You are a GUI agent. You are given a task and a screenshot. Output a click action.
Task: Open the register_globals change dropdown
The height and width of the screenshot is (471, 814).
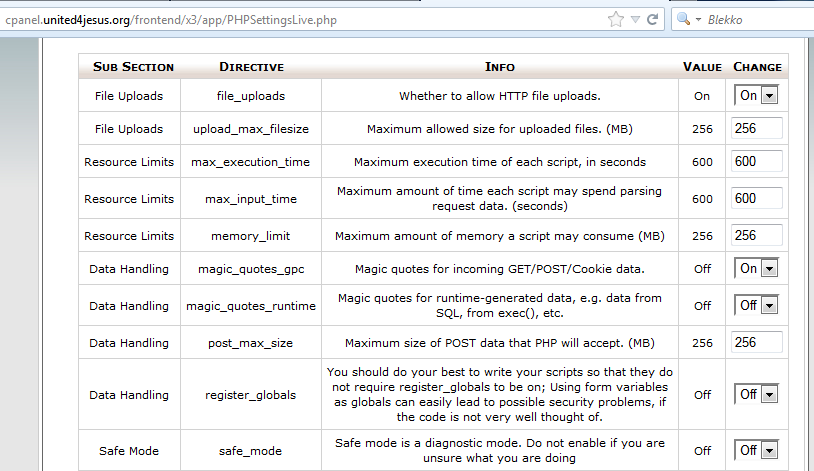pyautogui.click(x=757, y=395)
